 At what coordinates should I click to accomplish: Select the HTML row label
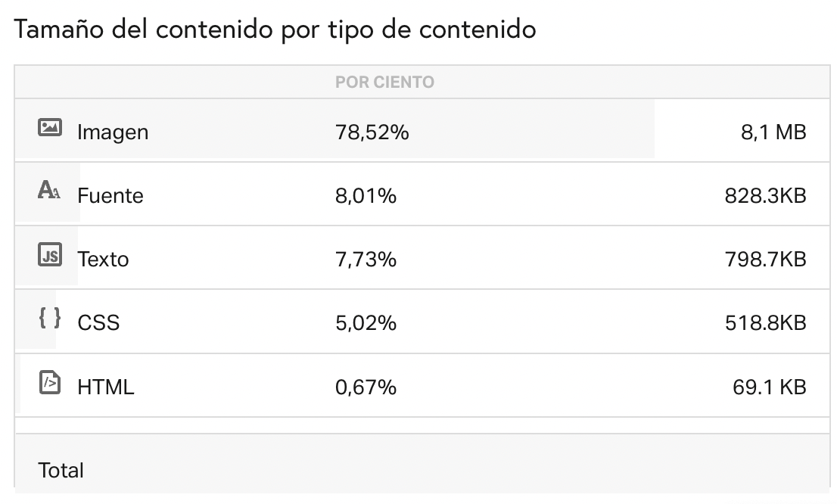tap(106, 387)
